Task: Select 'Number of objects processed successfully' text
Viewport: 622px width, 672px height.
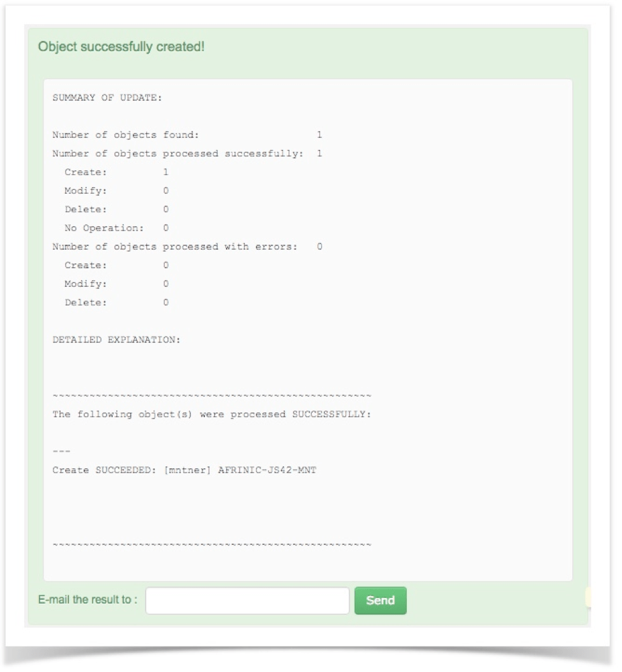Action: 178,153
